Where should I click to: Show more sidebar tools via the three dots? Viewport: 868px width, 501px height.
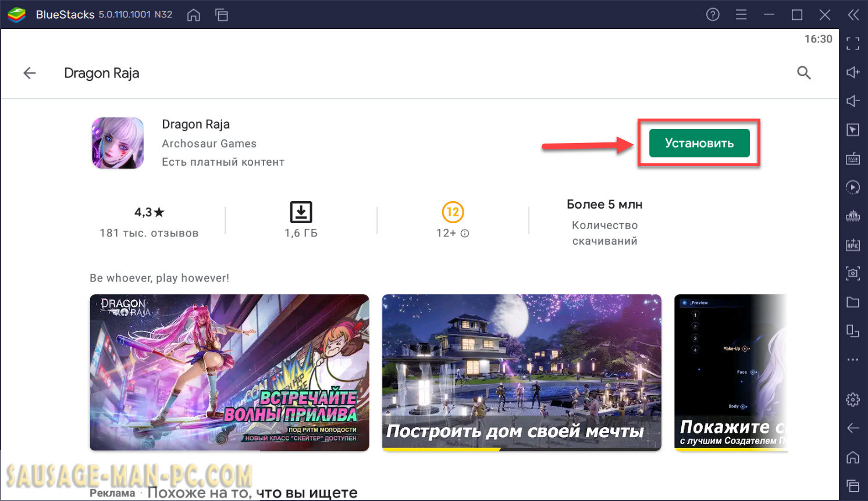[x=853, y=360]
